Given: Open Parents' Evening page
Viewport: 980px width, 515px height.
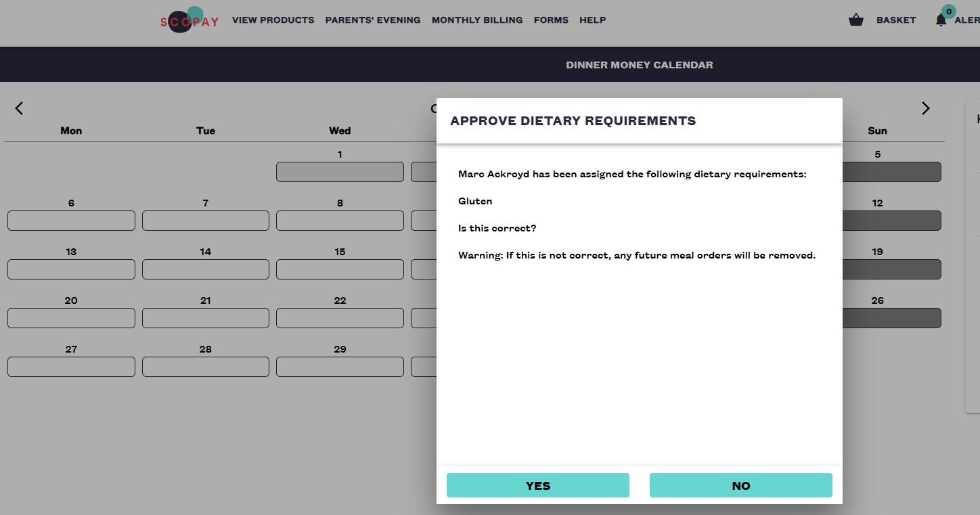Looking at the screenshot, I should click(x=373, y=20).
